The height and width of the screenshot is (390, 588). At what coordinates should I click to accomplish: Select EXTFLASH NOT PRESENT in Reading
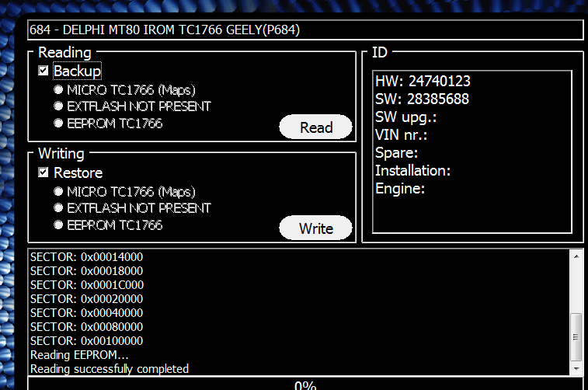[x=58, y=106]
